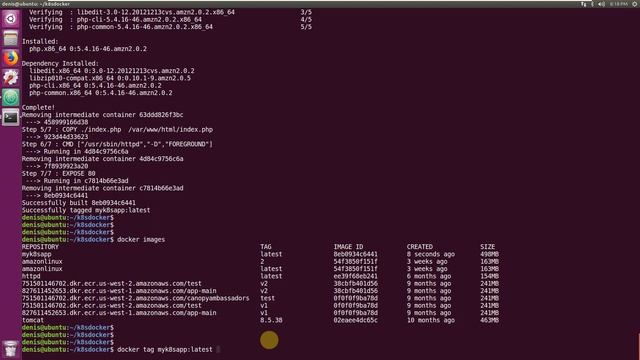Click '6 months ago' created value

(429, 276)
